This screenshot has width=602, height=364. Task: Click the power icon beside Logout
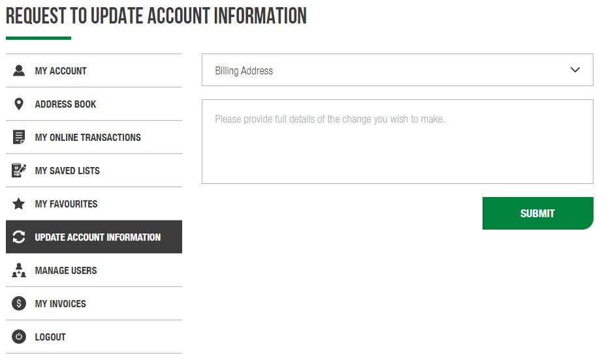pos(19,337)
